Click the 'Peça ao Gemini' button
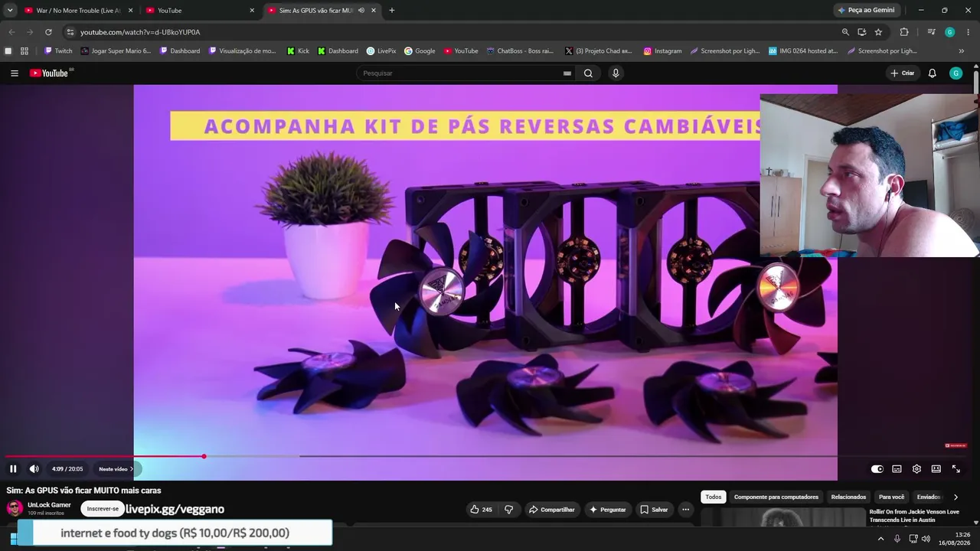Image resolution: width=980 pixels, height=551 pixels. (866, 11)
